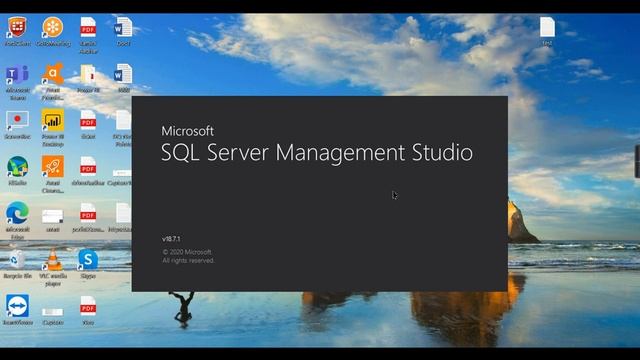The height and width of the screenshot is (360, 640).
Task: Launch the ScreenRec recorder shortcut
Action: pos(17,121)
